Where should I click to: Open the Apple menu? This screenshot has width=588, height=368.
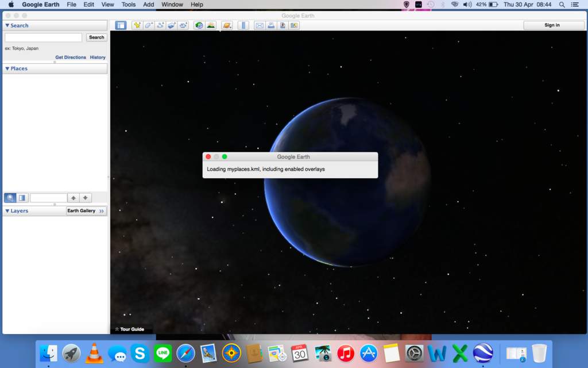click(11, 5)
